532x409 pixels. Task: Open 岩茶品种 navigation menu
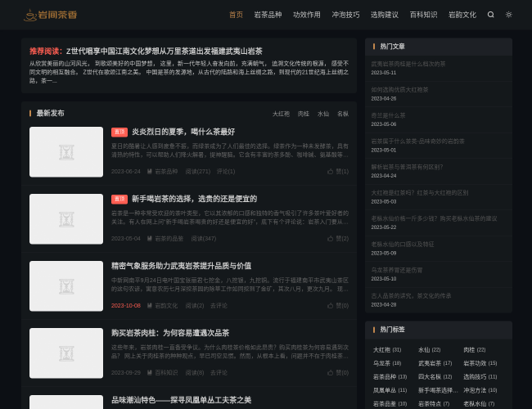(268, 15)
